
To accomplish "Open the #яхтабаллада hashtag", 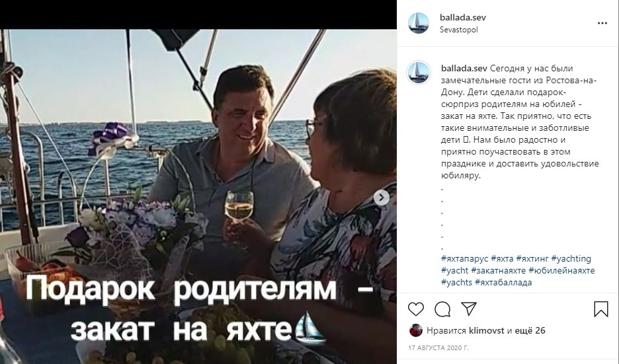I will [503, 282].
